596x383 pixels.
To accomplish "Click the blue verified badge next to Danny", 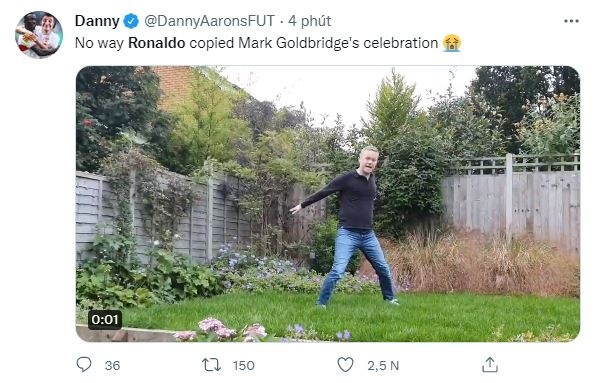I will (x=132, y=21).
